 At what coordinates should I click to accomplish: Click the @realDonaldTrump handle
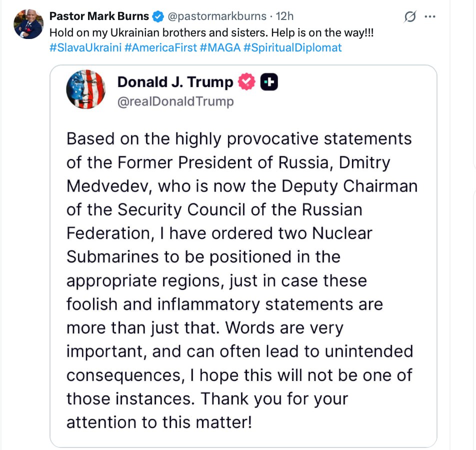point(175,101)
